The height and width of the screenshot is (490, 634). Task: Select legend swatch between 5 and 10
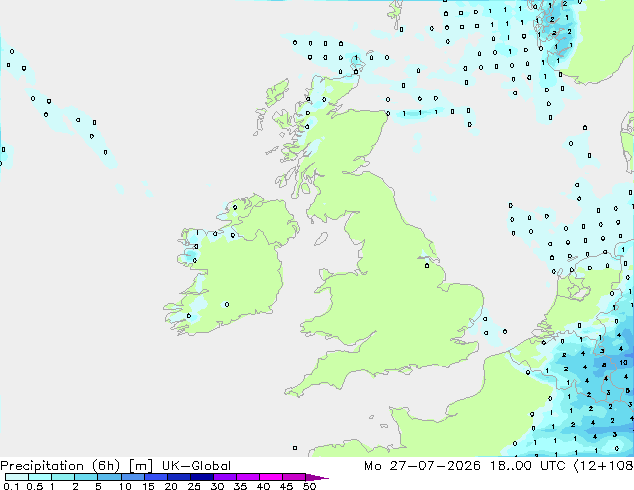pos(110,477)
